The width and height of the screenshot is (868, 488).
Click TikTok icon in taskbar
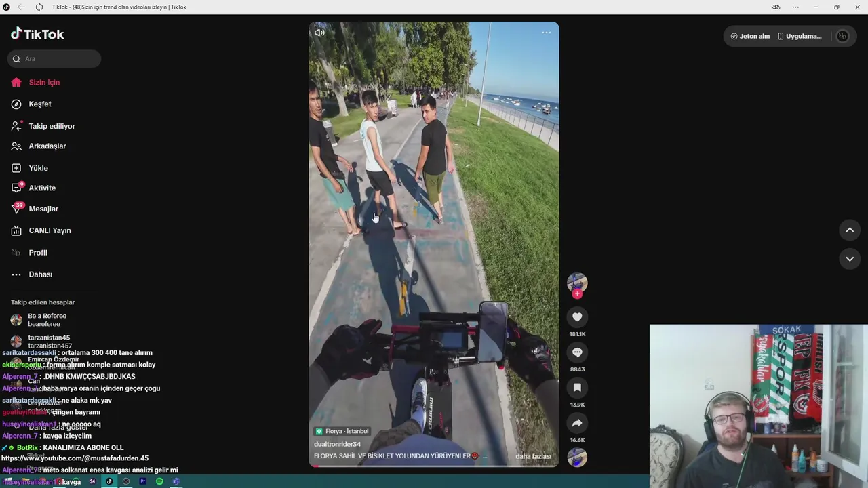click(x=109, y=481)
